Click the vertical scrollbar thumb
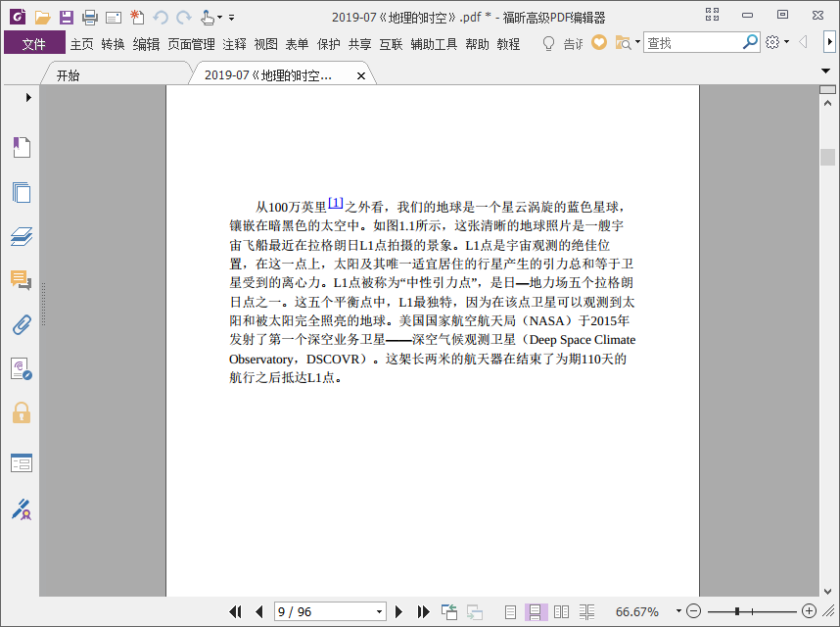Image resolution: width=840 pixels, height=627 pixels. click(x=827, y=157)
